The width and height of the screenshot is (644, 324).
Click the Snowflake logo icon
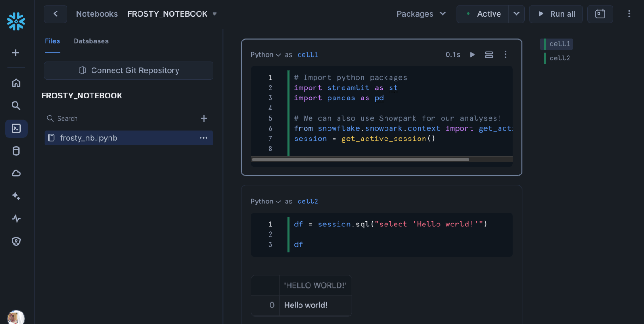pyautogui.click(x=16, y=22)
